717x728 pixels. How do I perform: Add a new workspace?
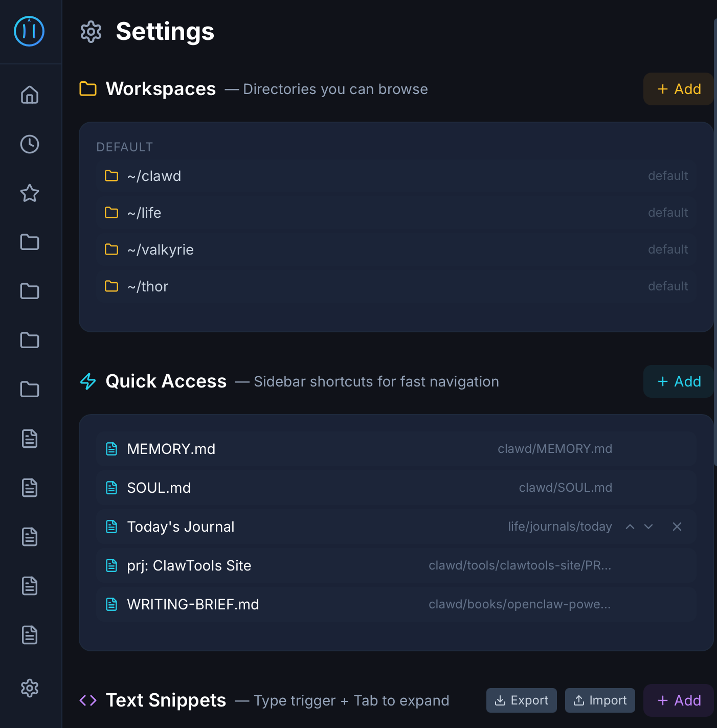point(679,88)
